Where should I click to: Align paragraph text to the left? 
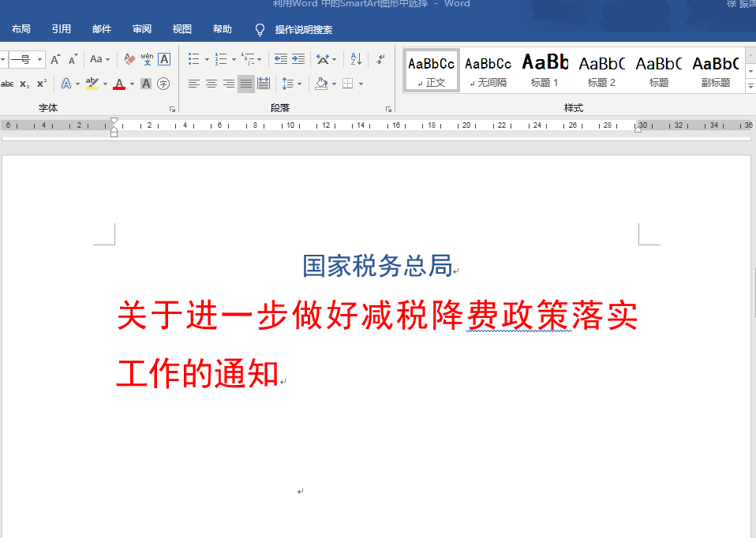pos(194,84)
